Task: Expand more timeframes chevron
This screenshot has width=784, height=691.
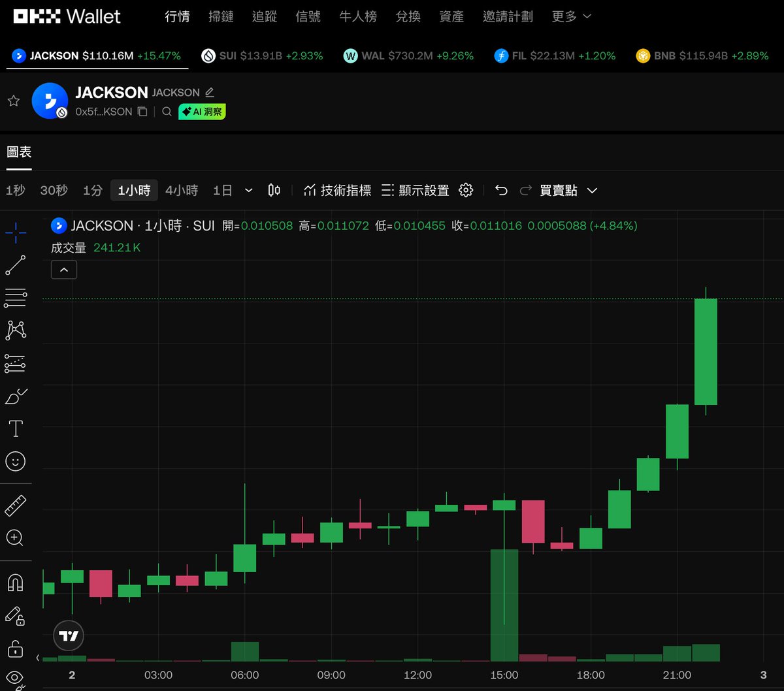Action: [248, 190]
